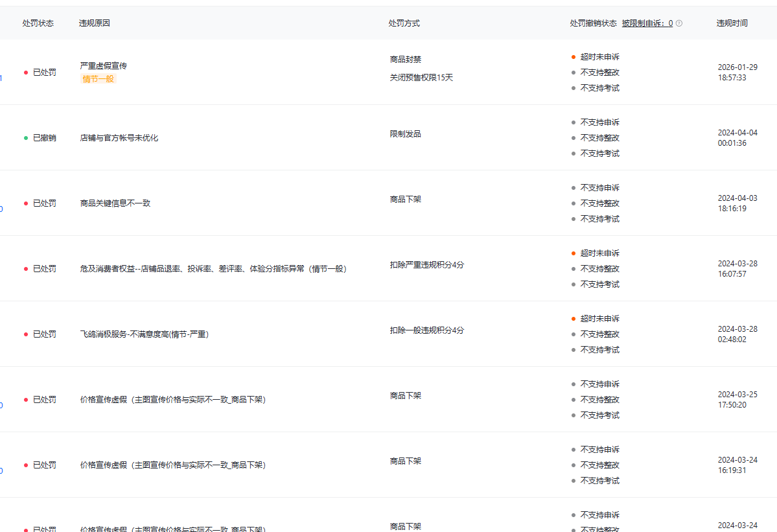Viewport: 777px width, 532px height.
Task: Select the 危及消费者权益 violation reason
Action: click(x=213, y=269)
